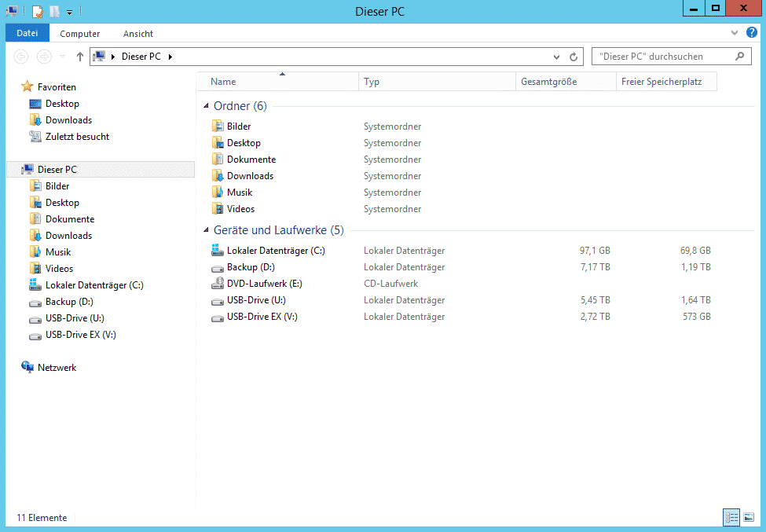Click the CD-Laufwerk type cell
Viewport: 766px width, 532px height.
390,284
